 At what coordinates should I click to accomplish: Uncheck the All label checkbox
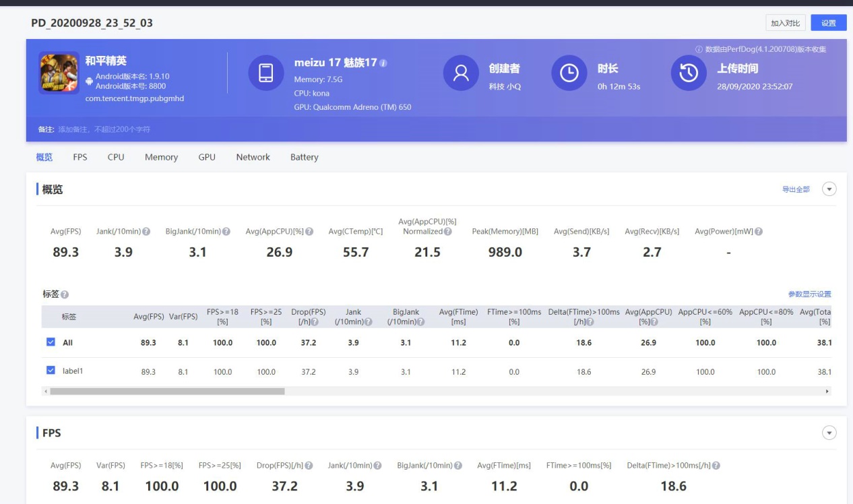point(51,342)
